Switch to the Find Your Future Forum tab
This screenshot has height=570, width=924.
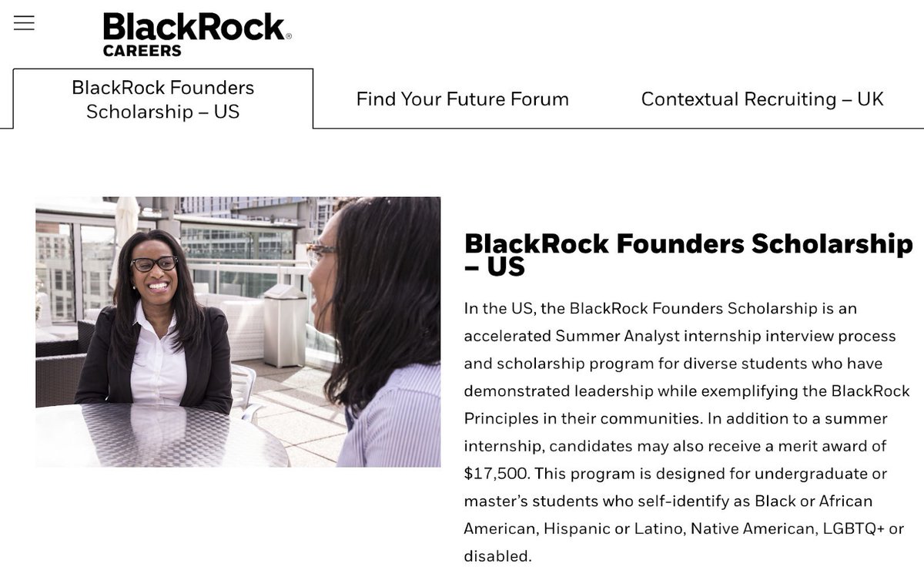click(x=462, y=99)
